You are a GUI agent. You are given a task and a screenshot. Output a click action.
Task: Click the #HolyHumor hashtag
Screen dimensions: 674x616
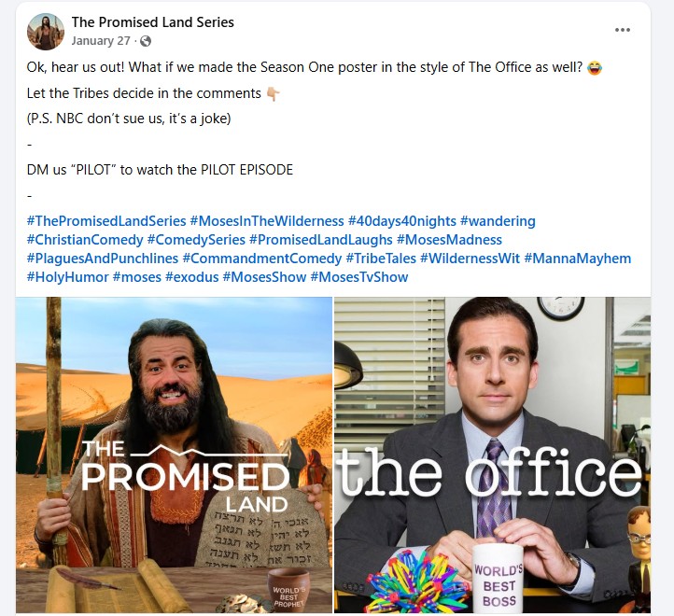pos(67,277)
